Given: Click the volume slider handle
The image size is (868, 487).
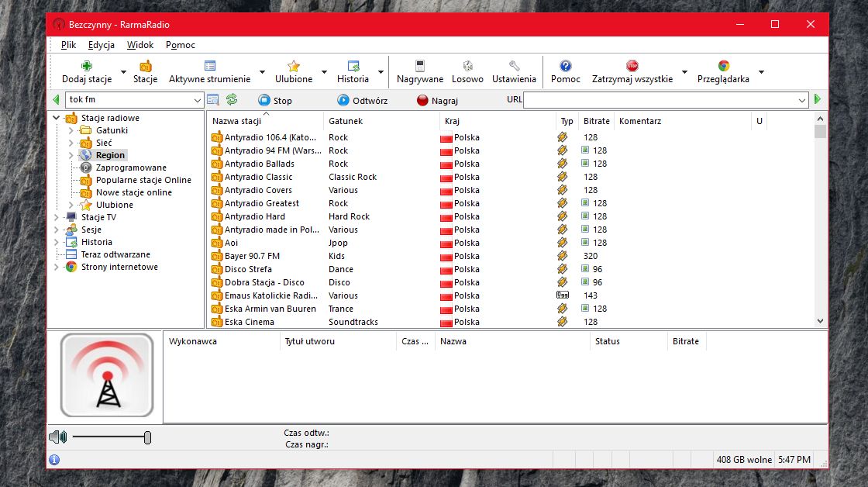Looking at the screenshot, I should (147, 437).
